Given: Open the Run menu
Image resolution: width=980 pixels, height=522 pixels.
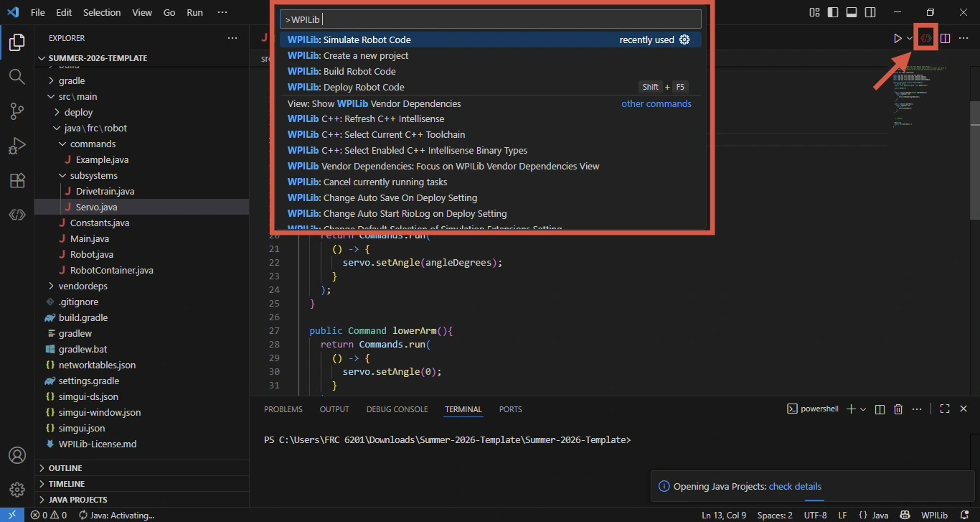Looking at the screenshot, I should coord(194,12).
